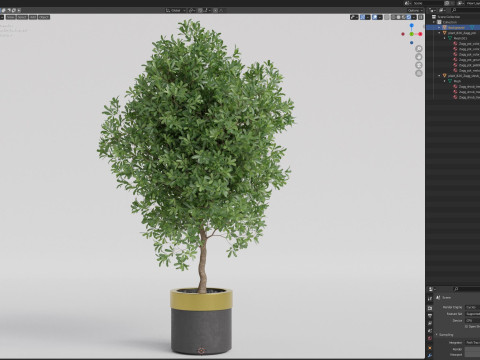Screen dimensions: 480x360
Task: Select first material under the pot mesh
Action: pyautogui.click(x=469, y=44)
